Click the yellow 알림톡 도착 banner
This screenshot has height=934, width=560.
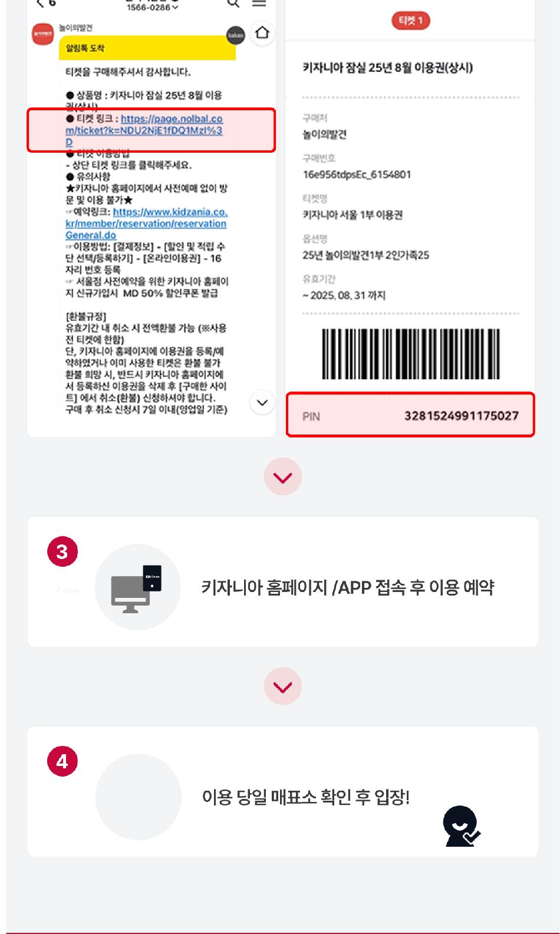pyautogui.click(x=147, y=48)
